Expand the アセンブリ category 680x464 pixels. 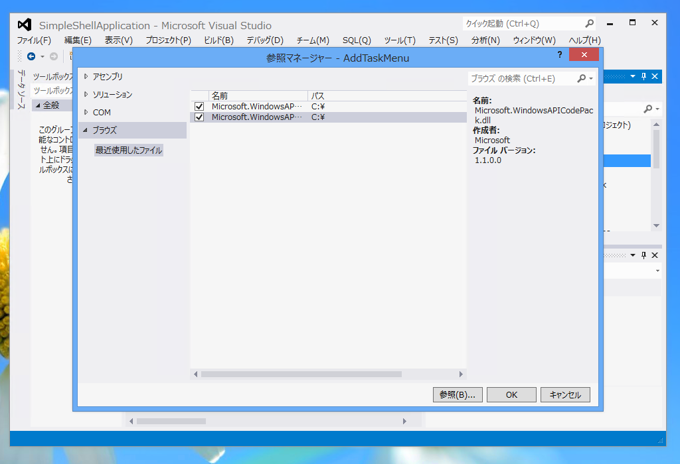86,76
